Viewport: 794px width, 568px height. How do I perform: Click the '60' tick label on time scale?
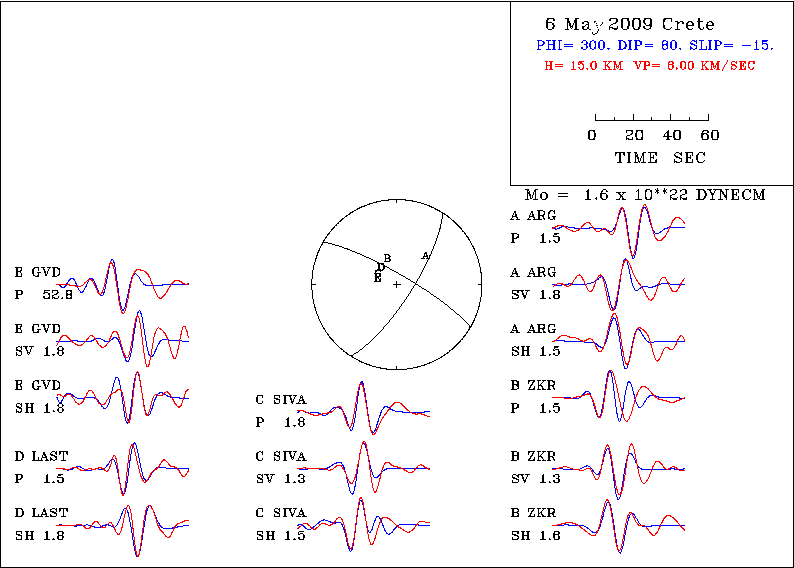(710, 135)
